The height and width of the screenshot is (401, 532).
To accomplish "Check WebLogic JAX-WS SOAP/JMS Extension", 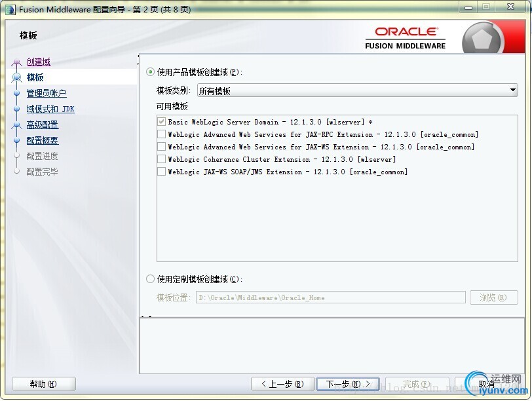I will pyautogui.click(x=161, y=171).
